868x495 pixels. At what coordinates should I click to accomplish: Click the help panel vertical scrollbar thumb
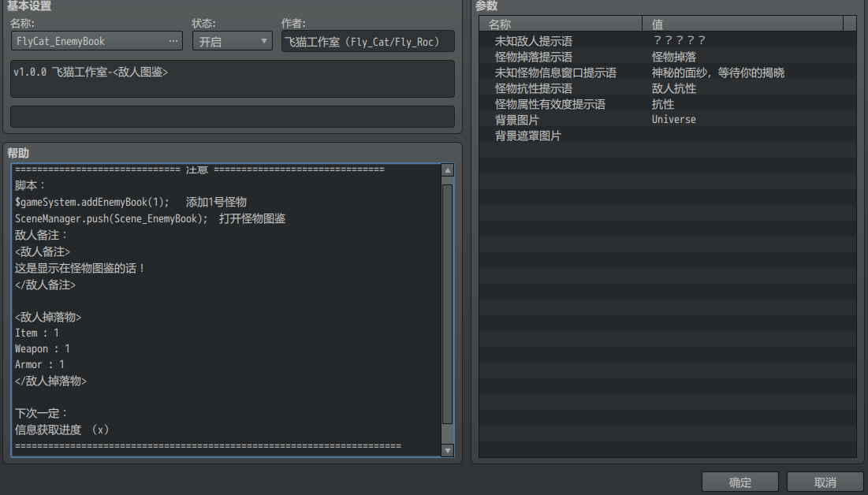coord(448,304)
